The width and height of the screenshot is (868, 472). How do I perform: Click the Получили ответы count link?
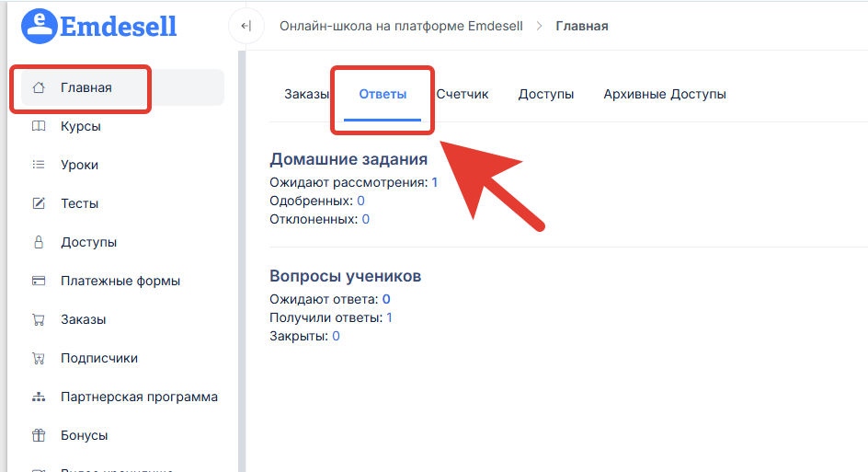click(x=389, y=317)
